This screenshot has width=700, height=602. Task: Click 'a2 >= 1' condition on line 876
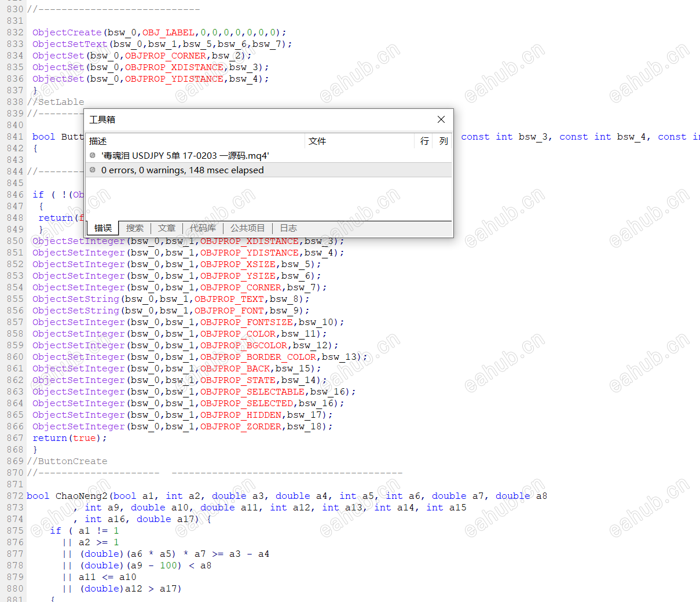point(99,542)
